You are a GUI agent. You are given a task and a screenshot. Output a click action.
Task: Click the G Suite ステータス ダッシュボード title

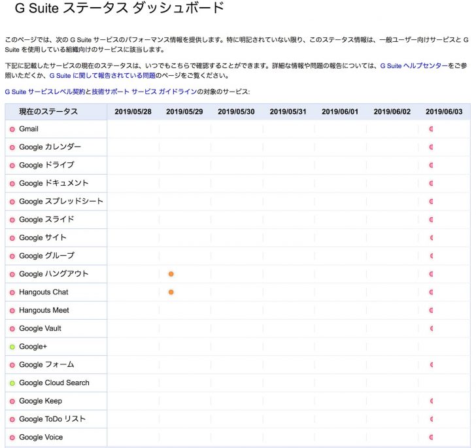[119, 8]
